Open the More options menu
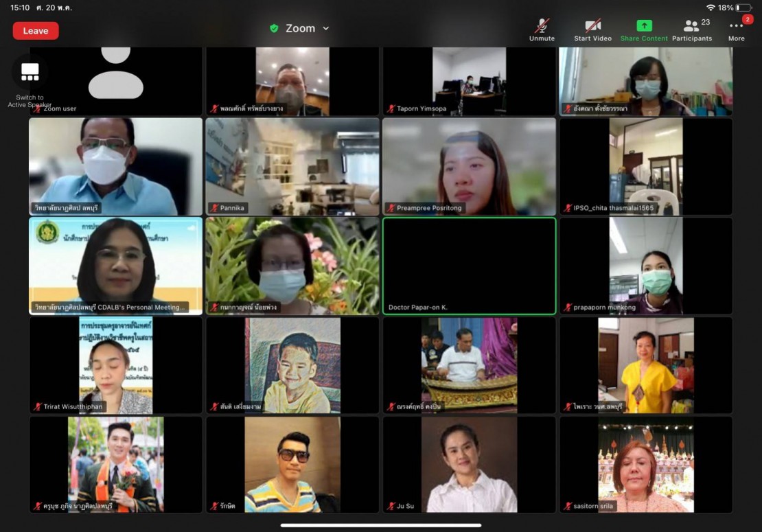 736,30
